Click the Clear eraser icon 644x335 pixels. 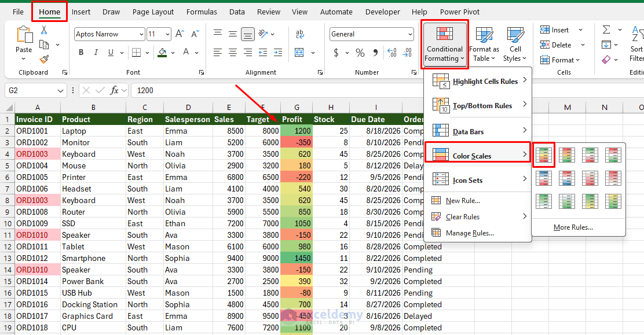(606, 60)
